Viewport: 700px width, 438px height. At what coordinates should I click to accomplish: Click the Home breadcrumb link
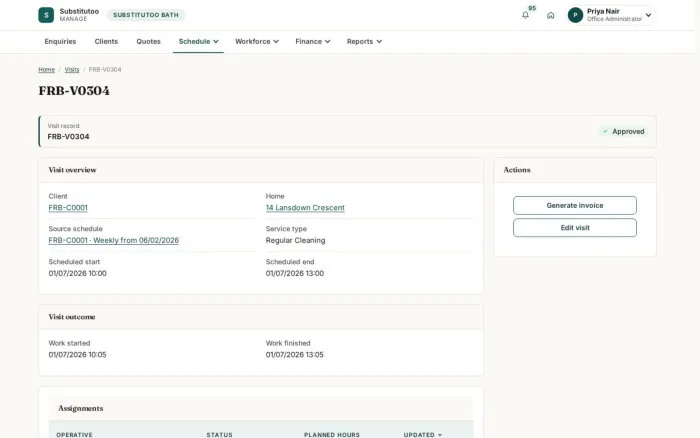pos(46,70)
